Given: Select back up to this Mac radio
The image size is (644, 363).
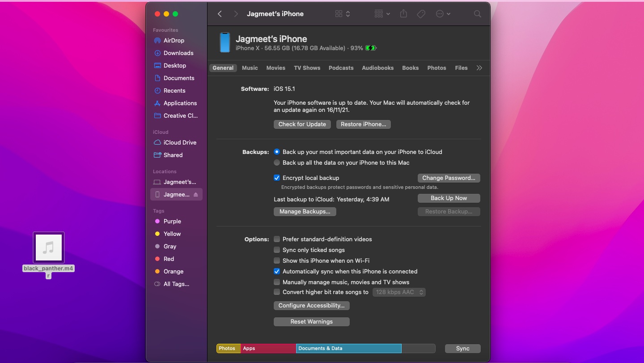Looking at the screenshot, I should point(277,162).
